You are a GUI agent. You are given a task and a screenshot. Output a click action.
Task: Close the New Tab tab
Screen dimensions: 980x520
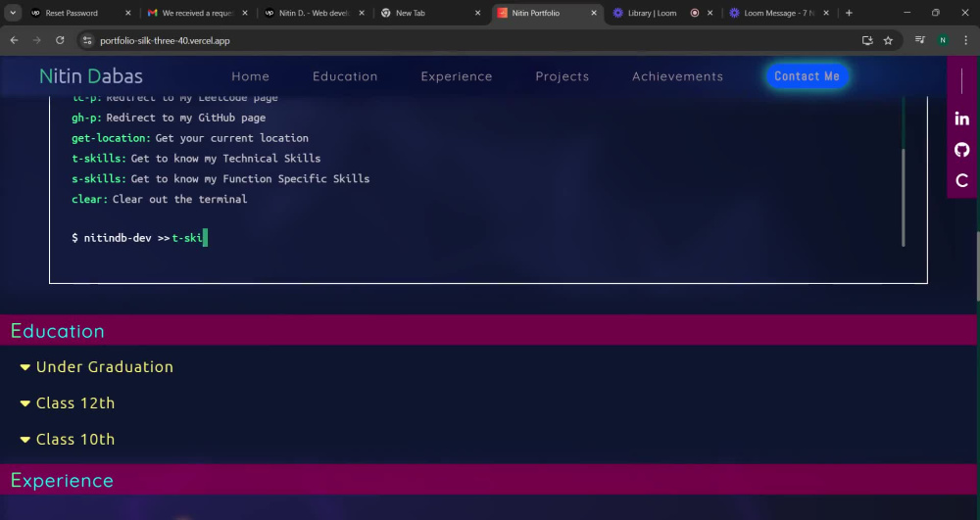point(478,13)
